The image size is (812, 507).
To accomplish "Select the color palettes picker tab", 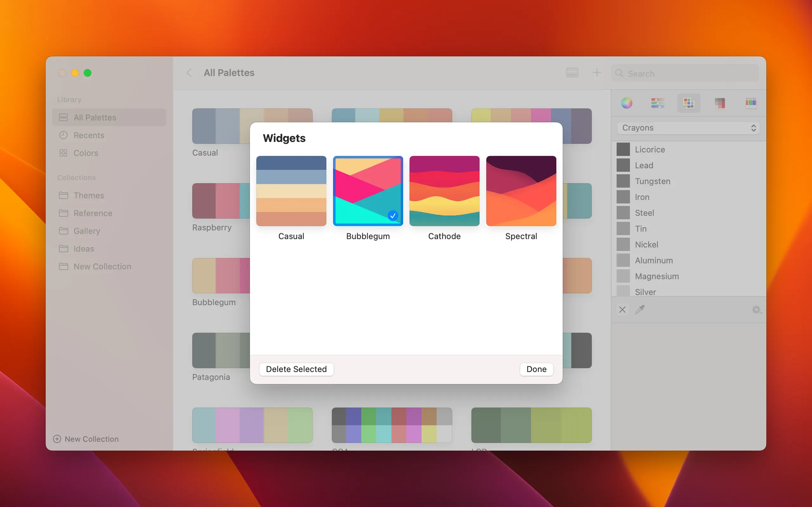I will [689, 103].
